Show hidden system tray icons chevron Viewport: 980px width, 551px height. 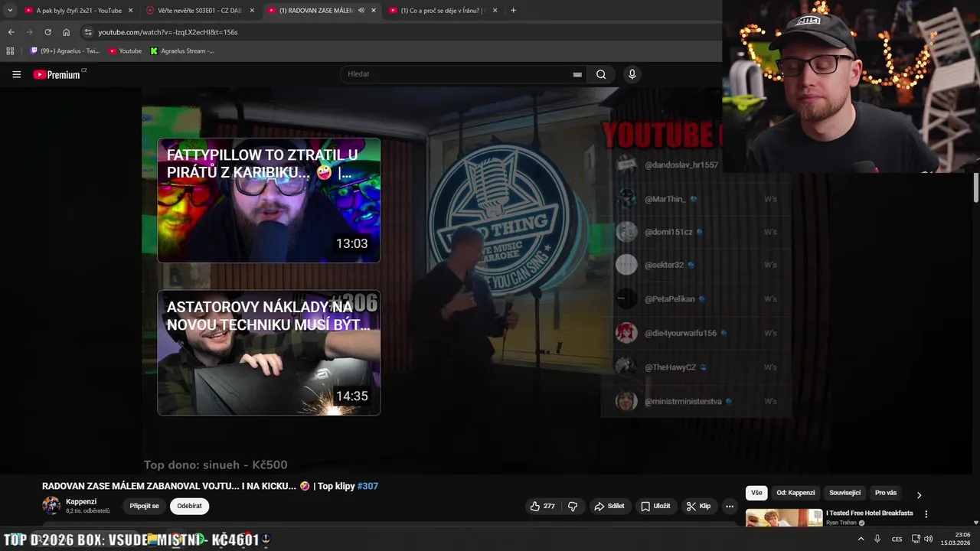(861, 539)
